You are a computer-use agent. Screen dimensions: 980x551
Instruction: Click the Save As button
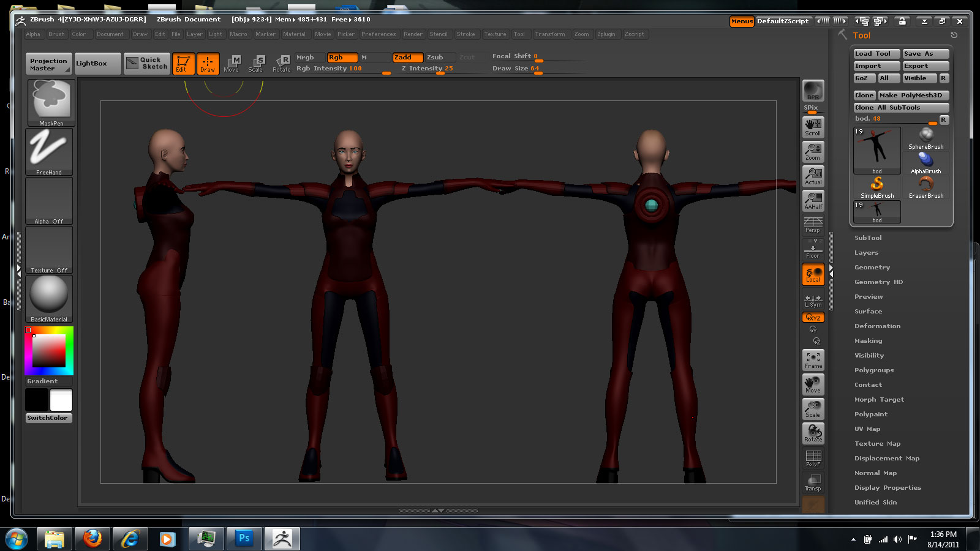[x=926, y=54]
